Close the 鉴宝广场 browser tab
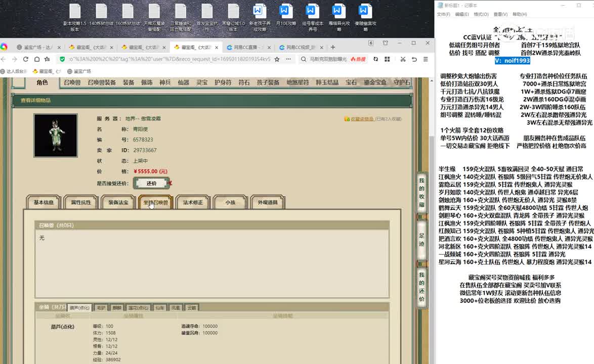The height and width of the screenshot is (364, 594). click(59, 48)
